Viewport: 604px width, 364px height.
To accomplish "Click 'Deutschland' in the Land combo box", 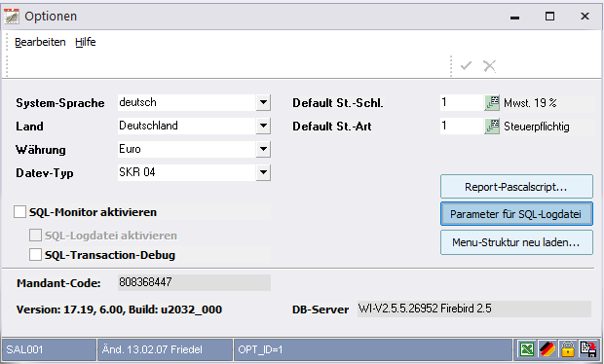I will [x=148, y=126].
